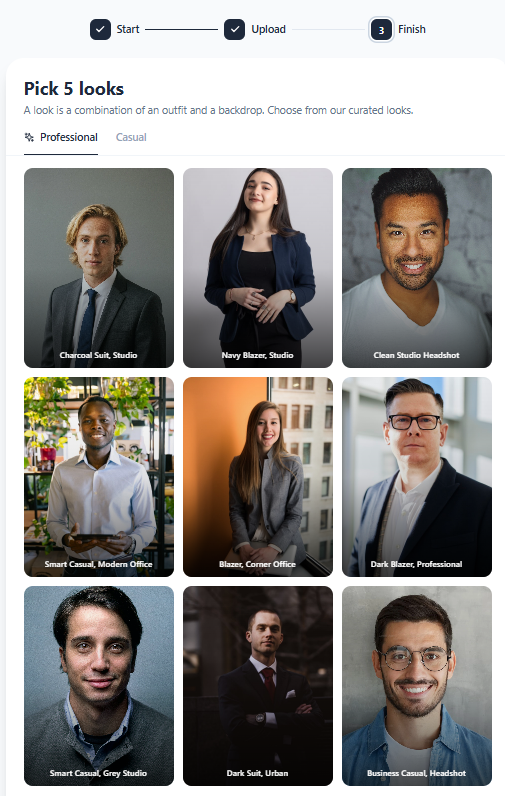
Task: Open the Professional tab
Action: click(61, 137)
